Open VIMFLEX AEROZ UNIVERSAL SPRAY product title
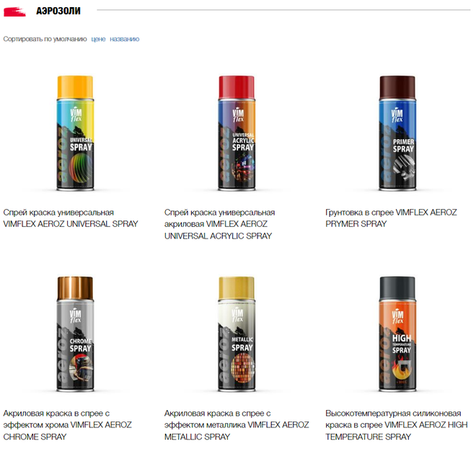 (71, 218)
